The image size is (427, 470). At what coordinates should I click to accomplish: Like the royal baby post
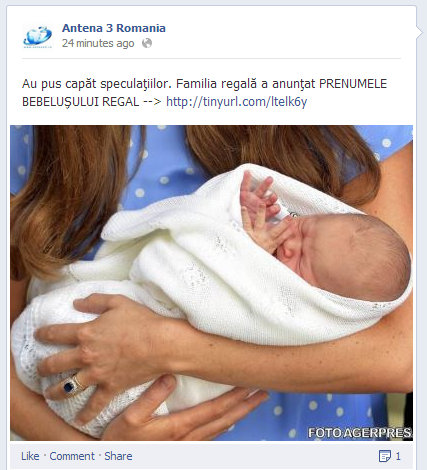30,456
